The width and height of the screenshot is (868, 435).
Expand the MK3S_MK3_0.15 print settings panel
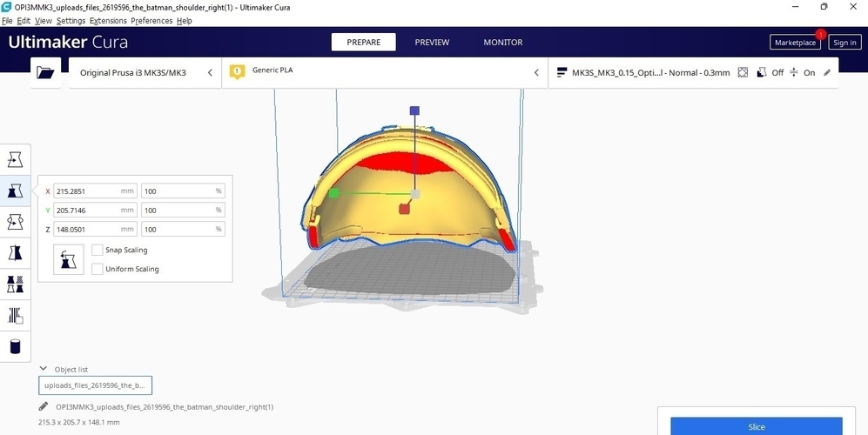pos(693,72)
